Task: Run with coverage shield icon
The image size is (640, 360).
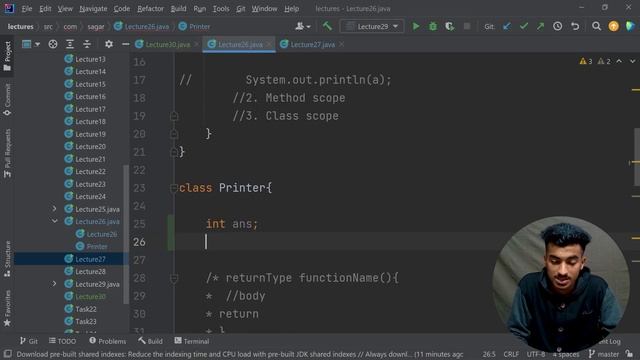Action: [449, 27]
